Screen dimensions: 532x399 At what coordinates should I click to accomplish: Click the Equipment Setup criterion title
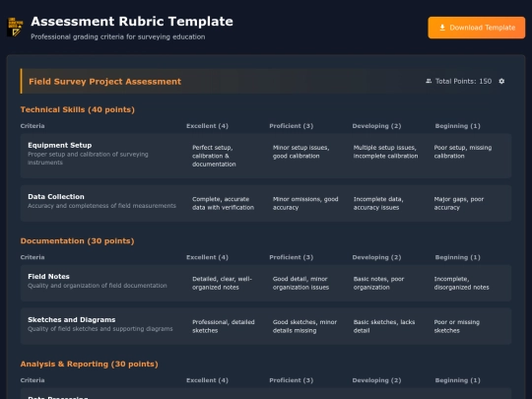[60, 145]
